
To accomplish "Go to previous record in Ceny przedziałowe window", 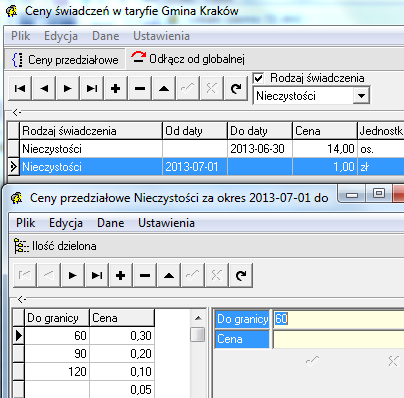I will coord(49,275).
